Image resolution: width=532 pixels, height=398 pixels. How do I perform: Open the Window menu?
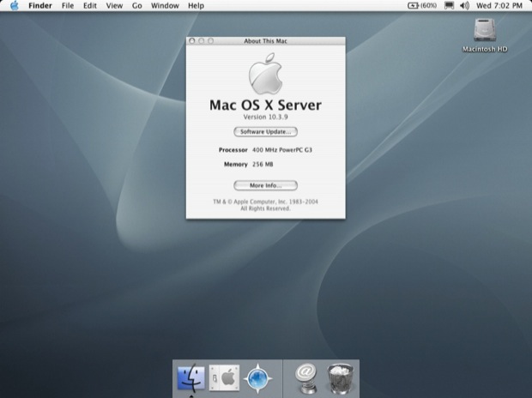point(165,6)
